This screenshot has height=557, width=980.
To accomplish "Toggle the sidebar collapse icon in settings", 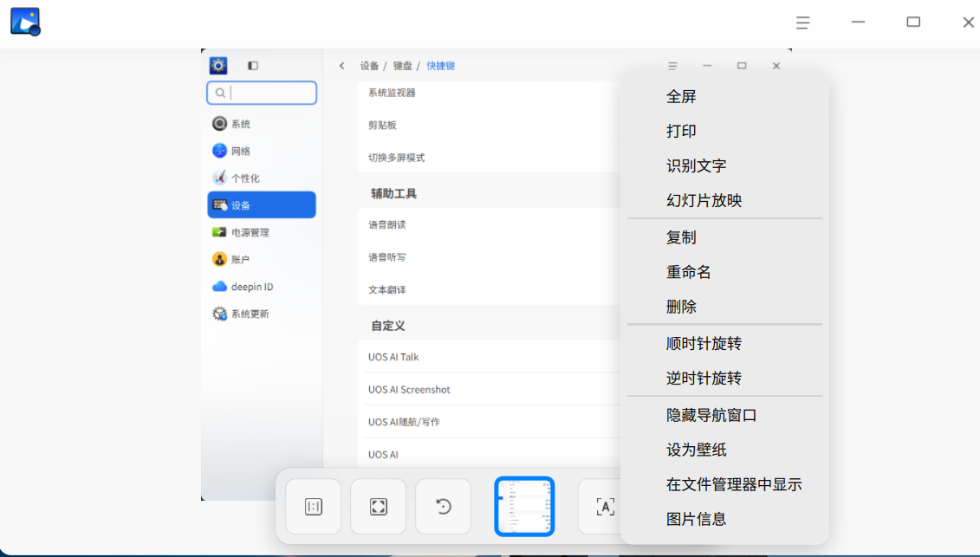I will tap(253, 66).
